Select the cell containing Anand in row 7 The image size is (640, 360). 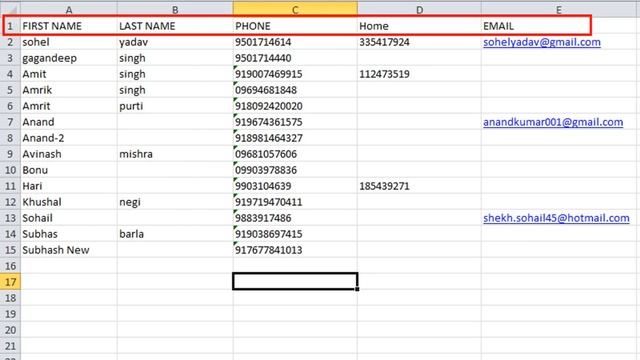[x=69, y=122]
